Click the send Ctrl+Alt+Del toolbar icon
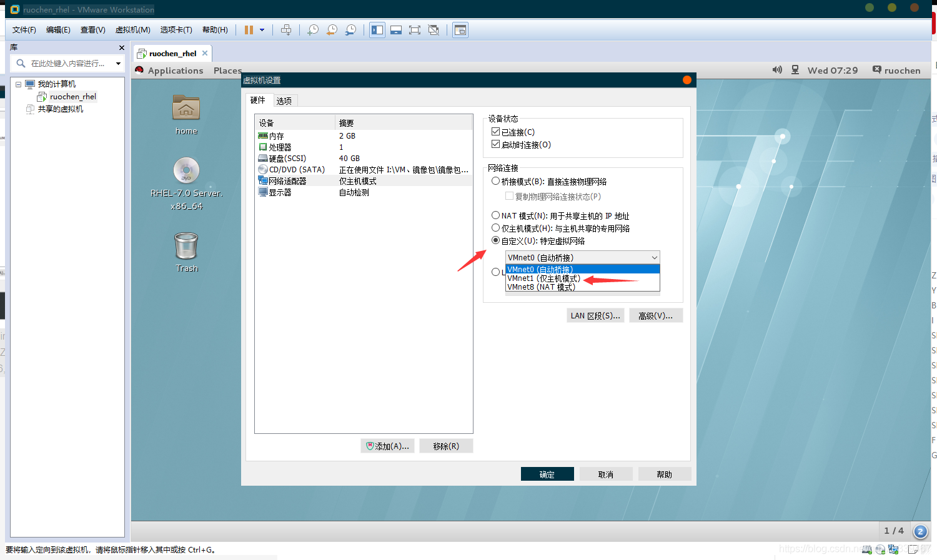Screen dimensions: 937x560 click(286, 30)
